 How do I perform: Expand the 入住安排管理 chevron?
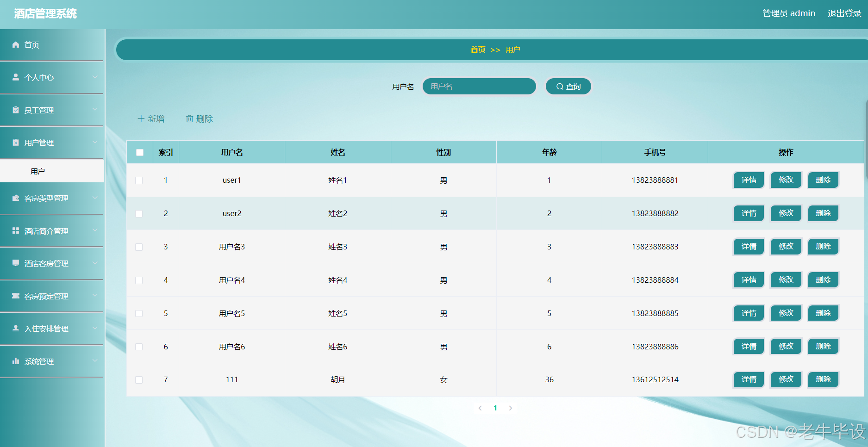(95, 328)
